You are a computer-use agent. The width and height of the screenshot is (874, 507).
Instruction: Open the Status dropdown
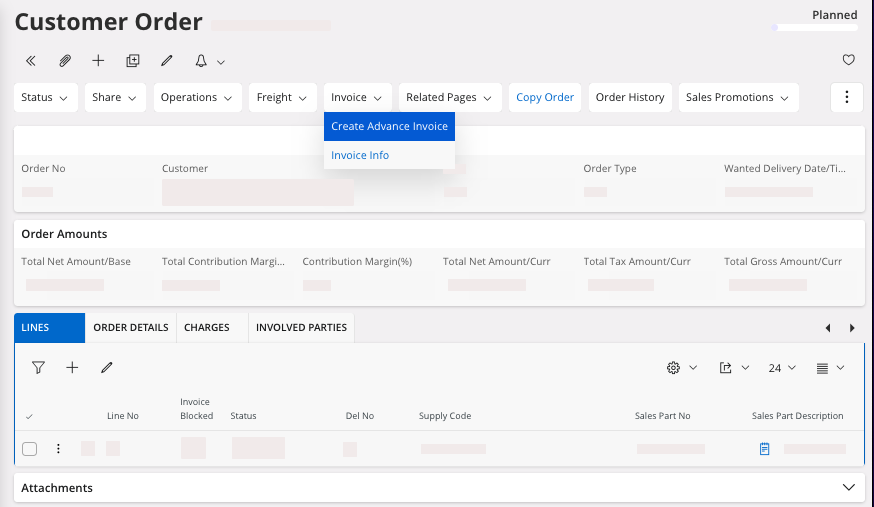tap(45, 97)
